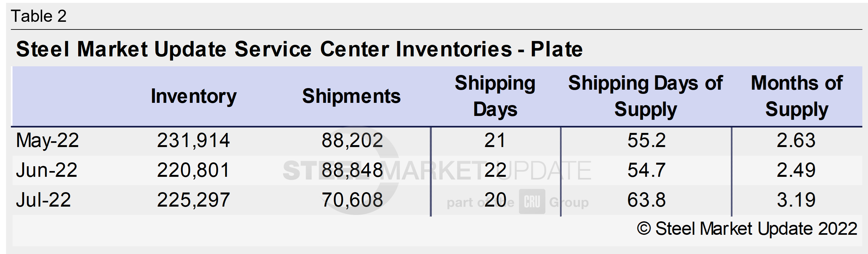This screenshot has width=868, height=254.
Task: Select the Plate inventories table title
Action: click(x=299, y=49)
